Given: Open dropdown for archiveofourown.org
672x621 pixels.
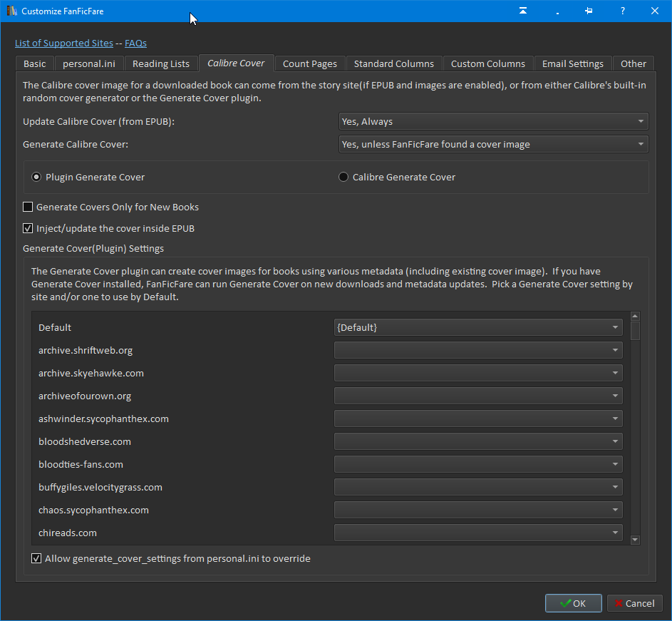Looking at the screenshot, I should pyautogui.click(x=478, y=396).
